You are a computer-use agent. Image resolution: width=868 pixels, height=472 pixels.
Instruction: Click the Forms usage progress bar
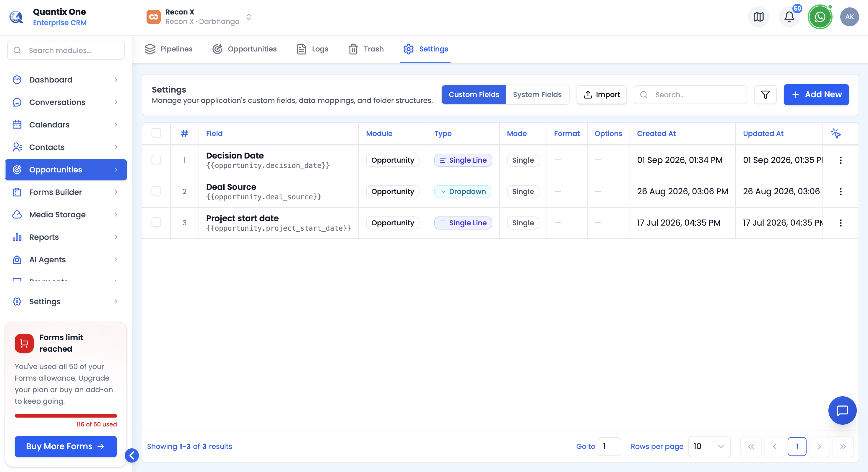pyautogui.click(x=66, y=416)
